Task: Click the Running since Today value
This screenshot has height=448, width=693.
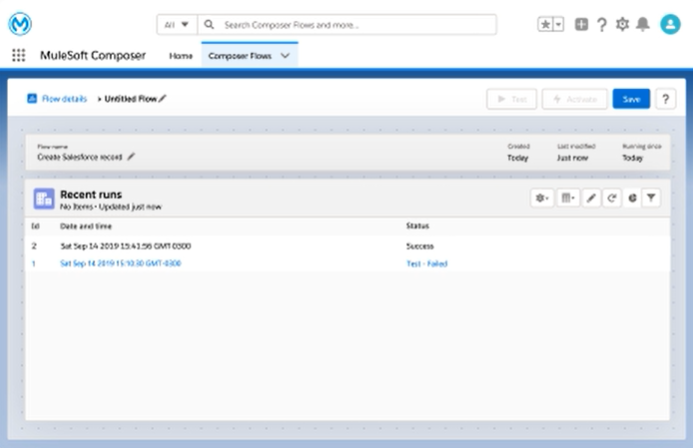Action: point(632,158)
